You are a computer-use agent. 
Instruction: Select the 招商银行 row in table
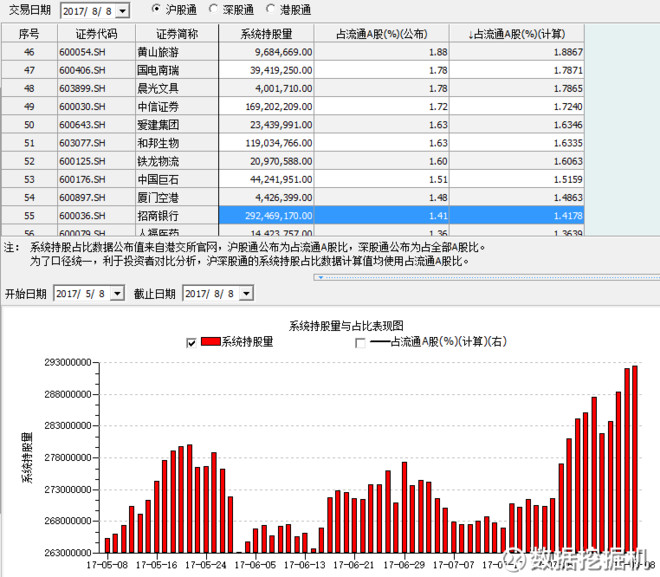[x=176, y=215]
